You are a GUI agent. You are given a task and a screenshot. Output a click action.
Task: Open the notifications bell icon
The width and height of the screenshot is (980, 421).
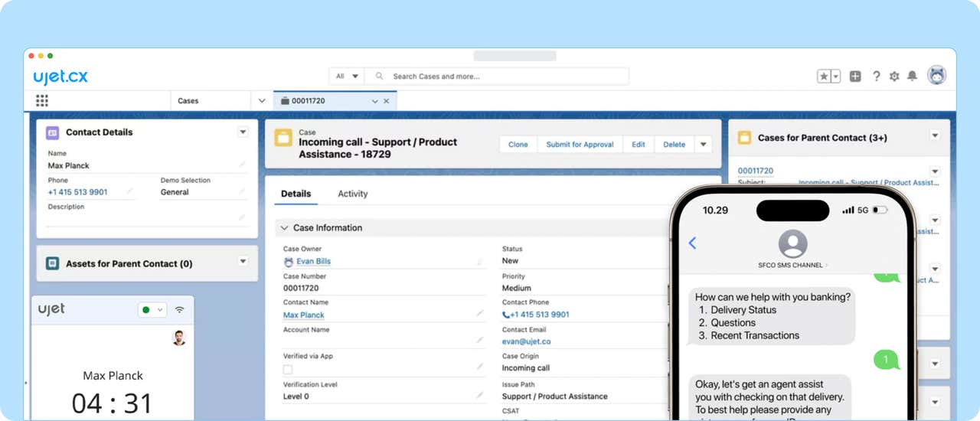912,77
